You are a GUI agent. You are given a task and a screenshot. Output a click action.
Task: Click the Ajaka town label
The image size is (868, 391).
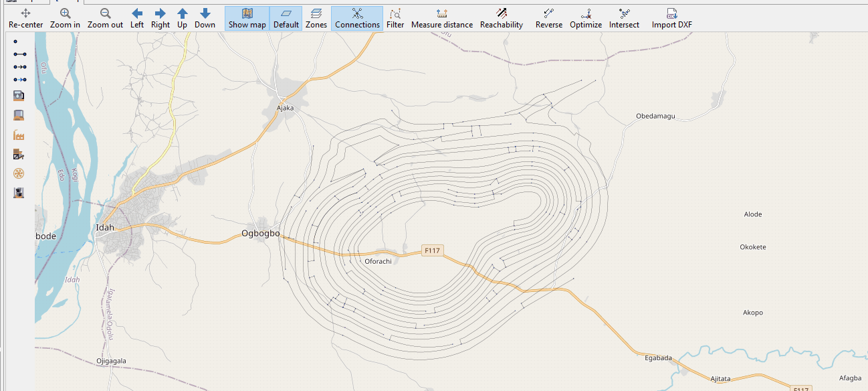pyautogui.click(x=285, y=108)
